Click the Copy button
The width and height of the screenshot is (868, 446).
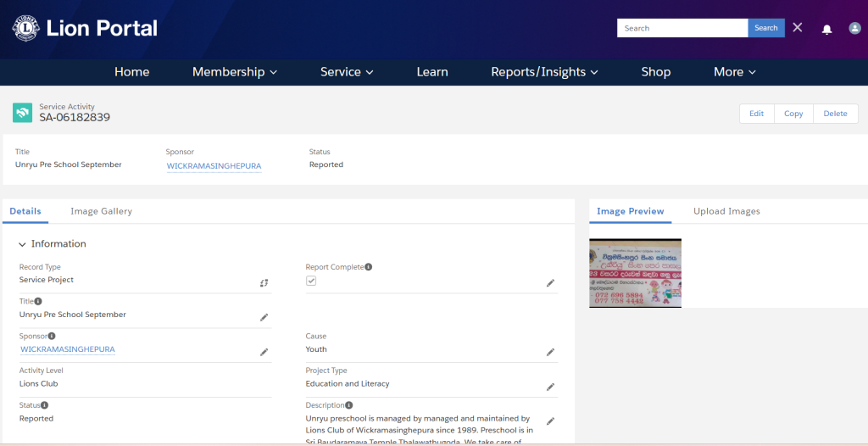pyautogui.click(x=793, y=114)
